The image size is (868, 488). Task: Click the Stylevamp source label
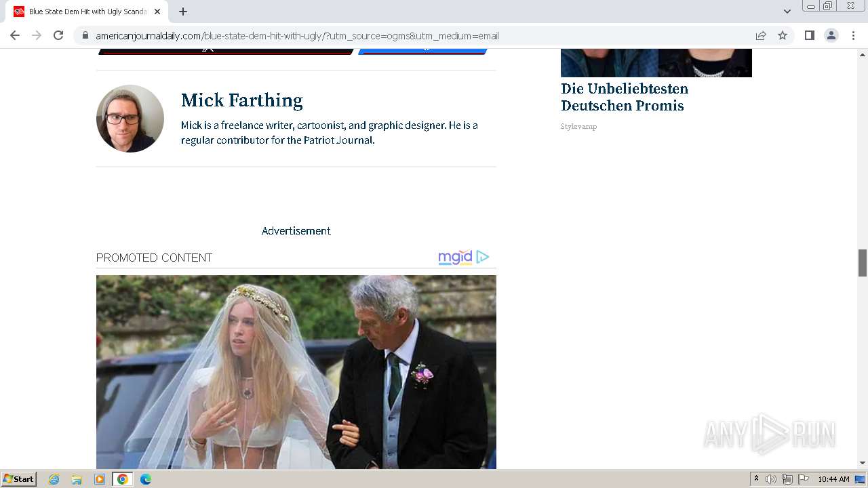point(578,127)
